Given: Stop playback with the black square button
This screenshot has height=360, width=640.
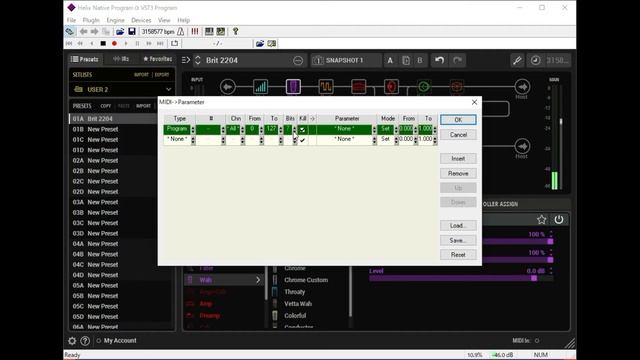Looking at the screenshot, I should 103,43.
